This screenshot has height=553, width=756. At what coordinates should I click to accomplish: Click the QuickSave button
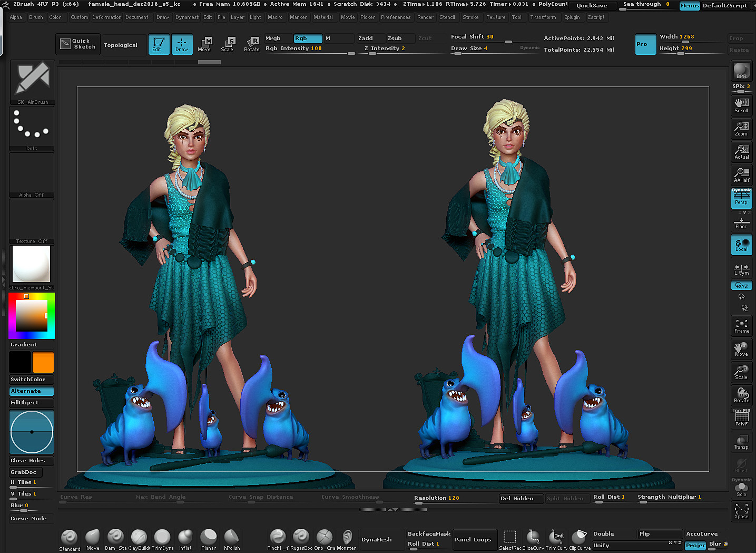click(x=592, y=5)
